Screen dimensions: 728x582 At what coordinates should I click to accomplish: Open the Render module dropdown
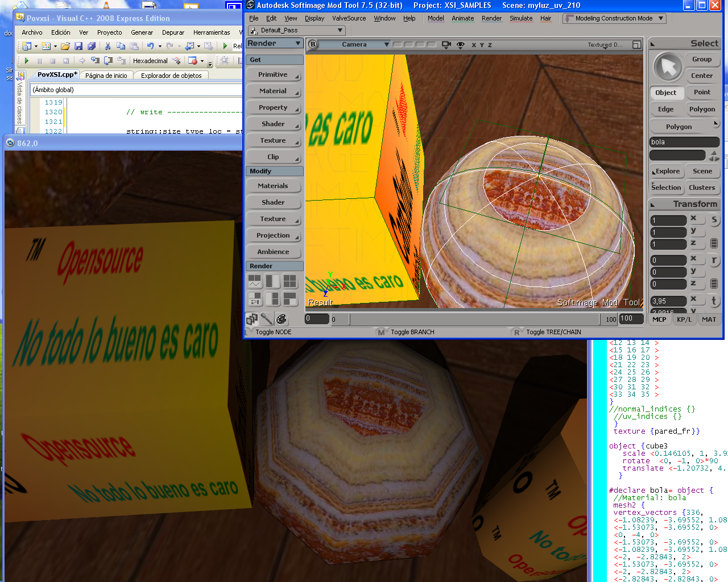tap(274, 43)
